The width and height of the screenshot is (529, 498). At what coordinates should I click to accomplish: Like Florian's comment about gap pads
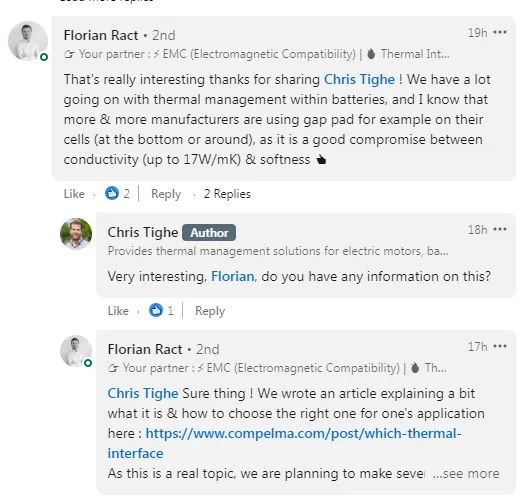[x=74, y=194]
